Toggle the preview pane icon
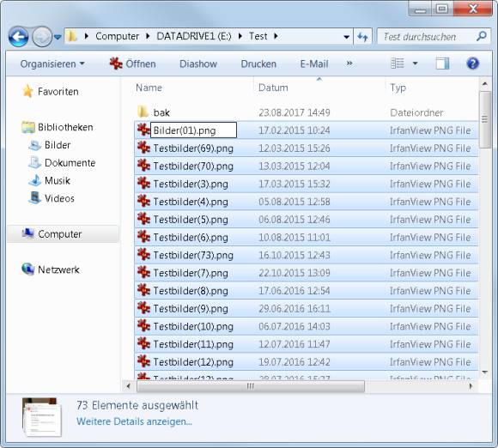The image size is (498, 448). [442, 64]
